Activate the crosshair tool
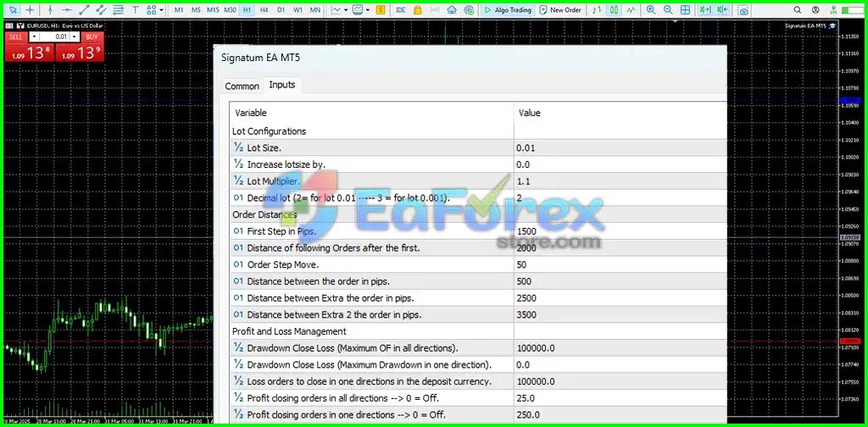868x427 pixels. [30, 10]
